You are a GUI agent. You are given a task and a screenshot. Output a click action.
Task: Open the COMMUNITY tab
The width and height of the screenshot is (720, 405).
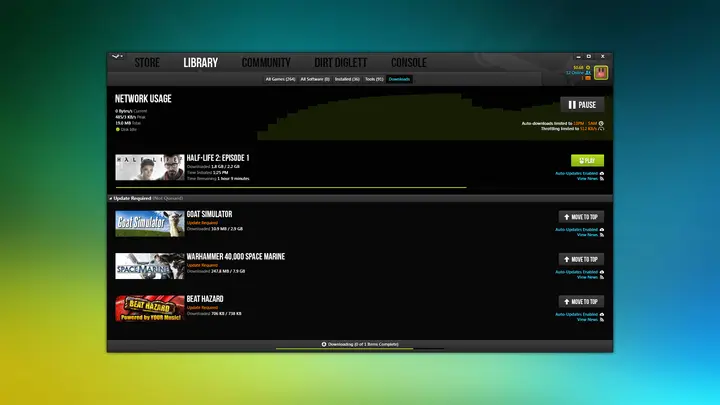click(x=266, y=63)
